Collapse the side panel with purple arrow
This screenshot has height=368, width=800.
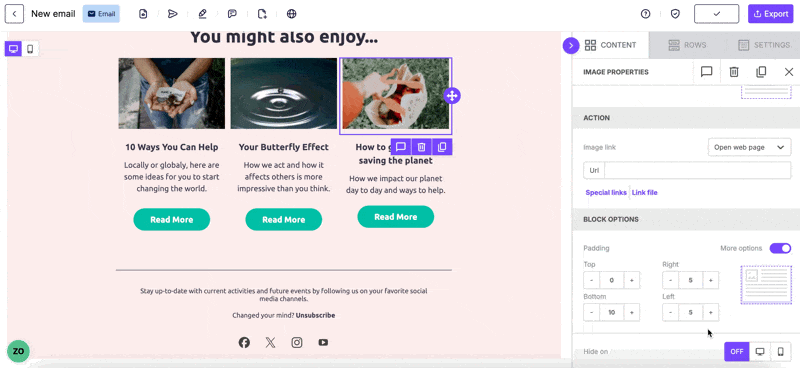tap(571, 45)
